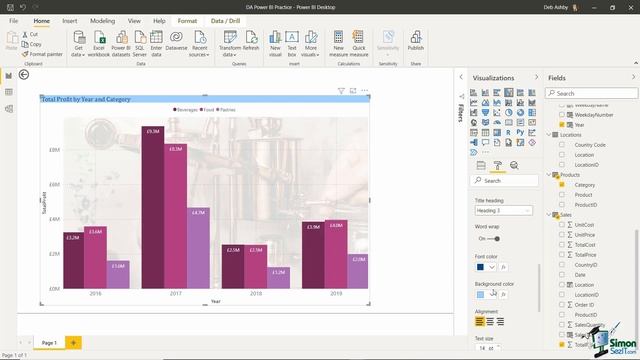Center align the title text

490,322
